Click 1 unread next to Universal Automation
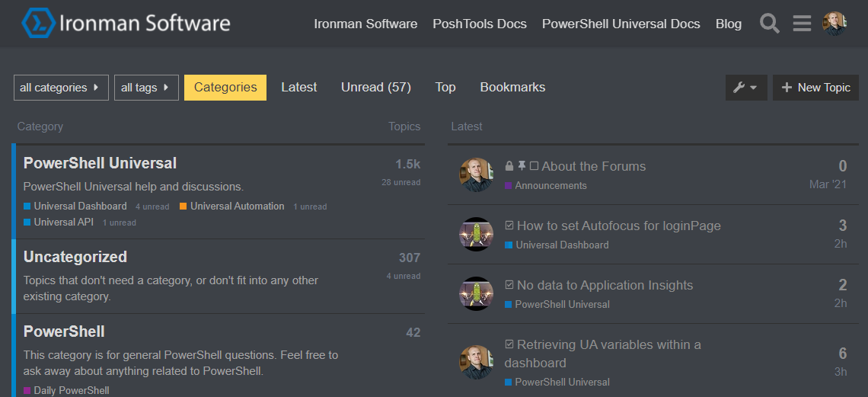The height and width of the screenshot is (397, 868). [310, 207]
